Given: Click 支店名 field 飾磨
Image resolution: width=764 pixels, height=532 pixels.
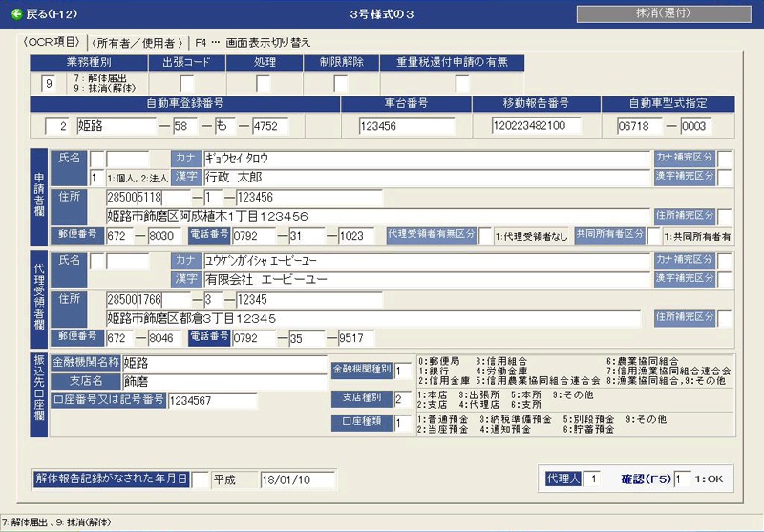Looking at the screenshot, I should pyautogui.click(x=224, y=382).
